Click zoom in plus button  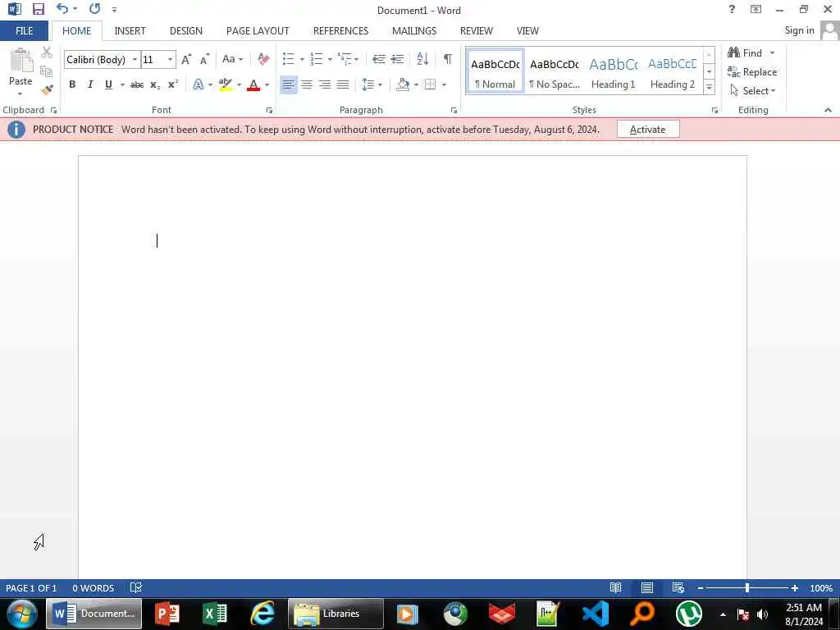tap(794, 588)
